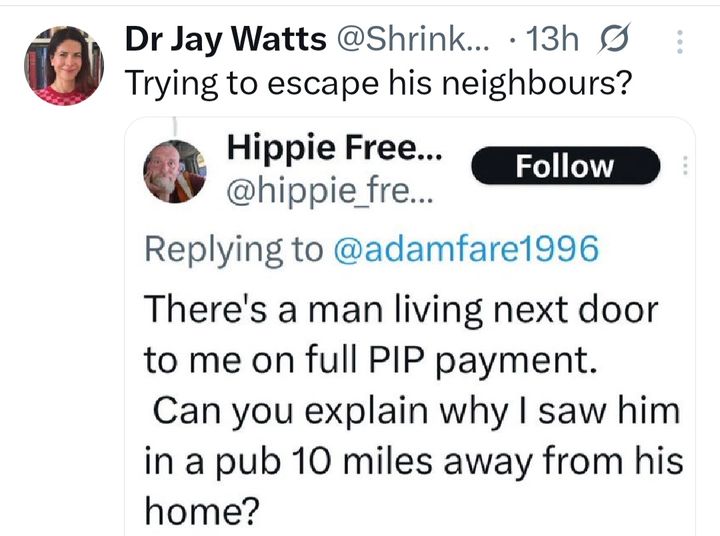
Task: Open the @adamfare1996 profile link
Action: click(466, 249)
